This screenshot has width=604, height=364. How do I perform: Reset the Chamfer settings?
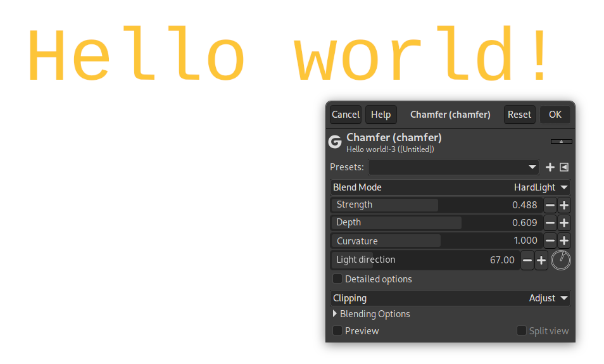[x=519, y=115]
